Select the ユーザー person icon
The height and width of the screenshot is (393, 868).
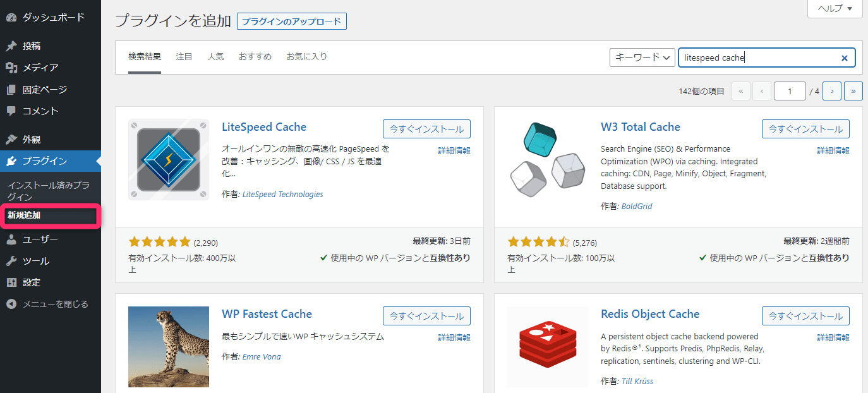(11, 238)
